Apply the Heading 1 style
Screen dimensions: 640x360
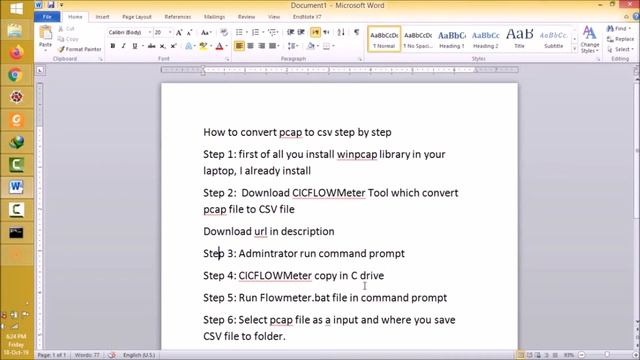(452, 39)
